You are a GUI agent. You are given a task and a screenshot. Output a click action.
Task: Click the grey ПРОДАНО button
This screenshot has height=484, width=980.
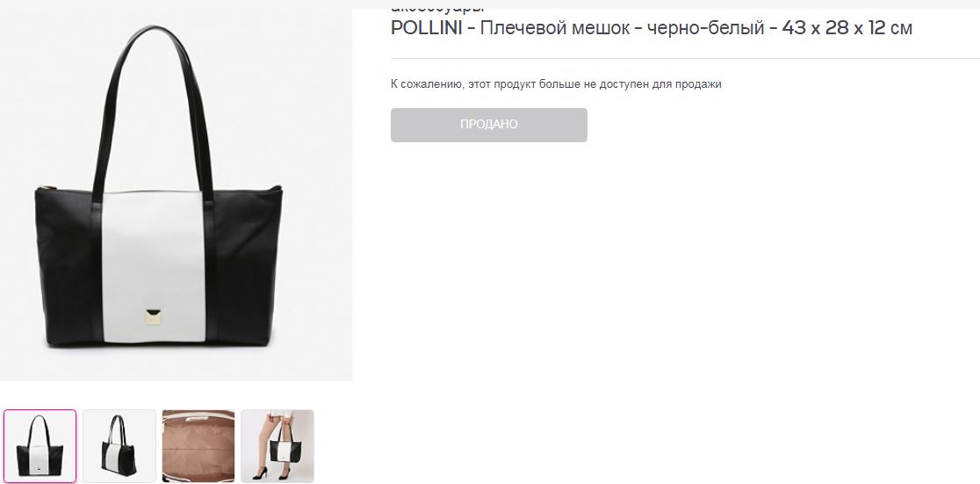(x=489, y=125)
